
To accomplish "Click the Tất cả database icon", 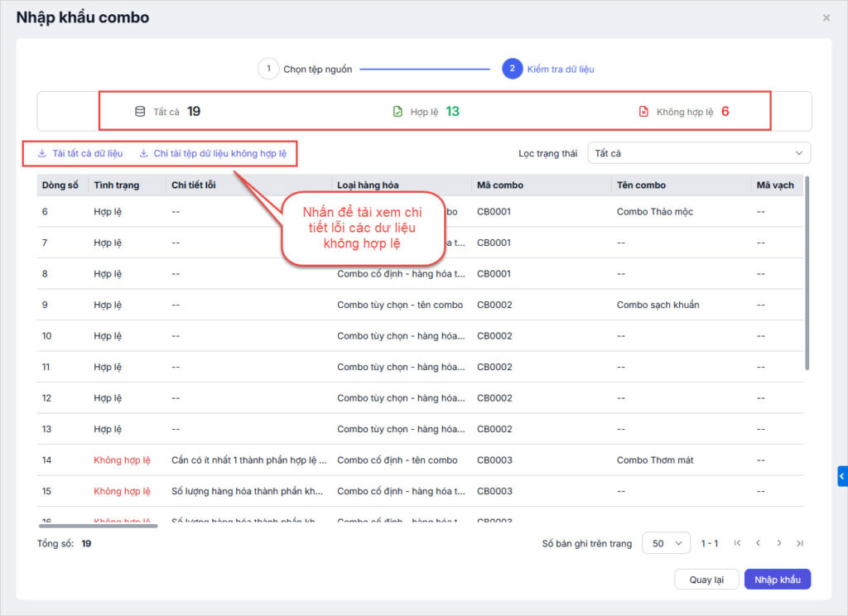I will click(140, 112).
